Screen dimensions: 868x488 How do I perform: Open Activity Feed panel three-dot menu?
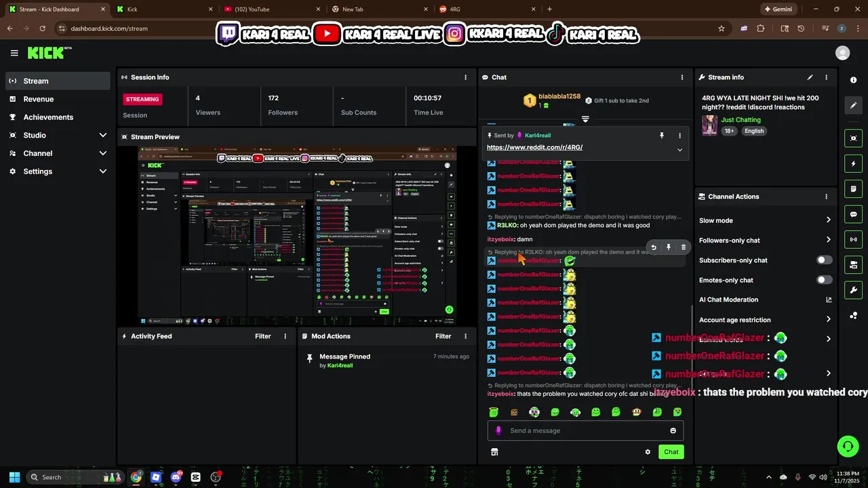click(285, 336)
